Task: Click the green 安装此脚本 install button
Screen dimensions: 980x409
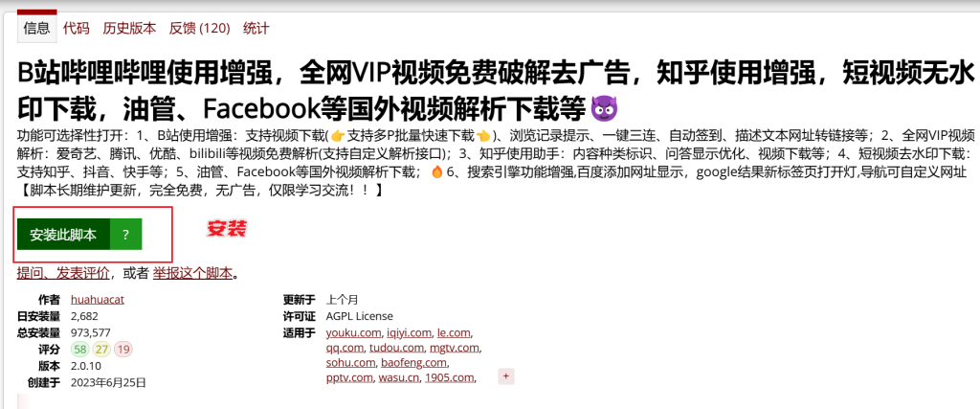Action: (x=63, y=235)
